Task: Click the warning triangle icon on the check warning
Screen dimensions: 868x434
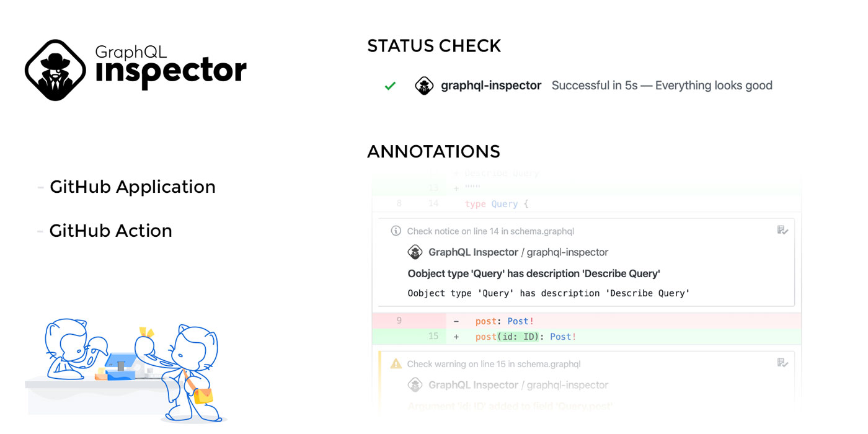Action: pyautogui.click(x=395, y=364)
